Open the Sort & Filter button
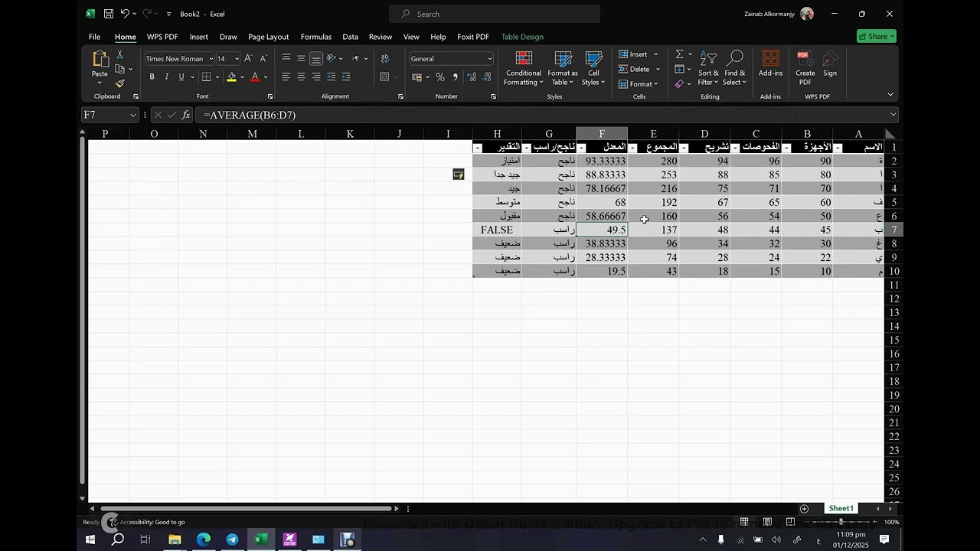This screenshot has width=980, height=551. click(708, 68)
